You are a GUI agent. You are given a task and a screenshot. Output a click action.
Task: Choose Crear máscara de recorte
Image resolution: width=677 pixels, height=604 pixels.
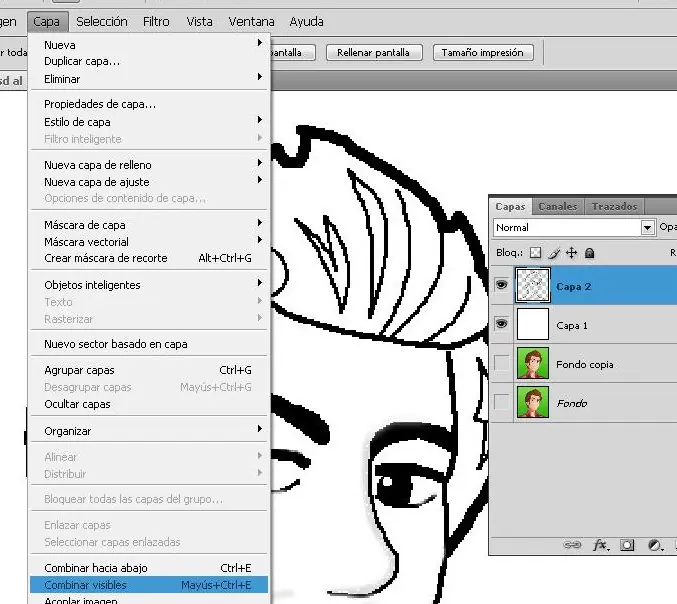[x=149, y=258]
